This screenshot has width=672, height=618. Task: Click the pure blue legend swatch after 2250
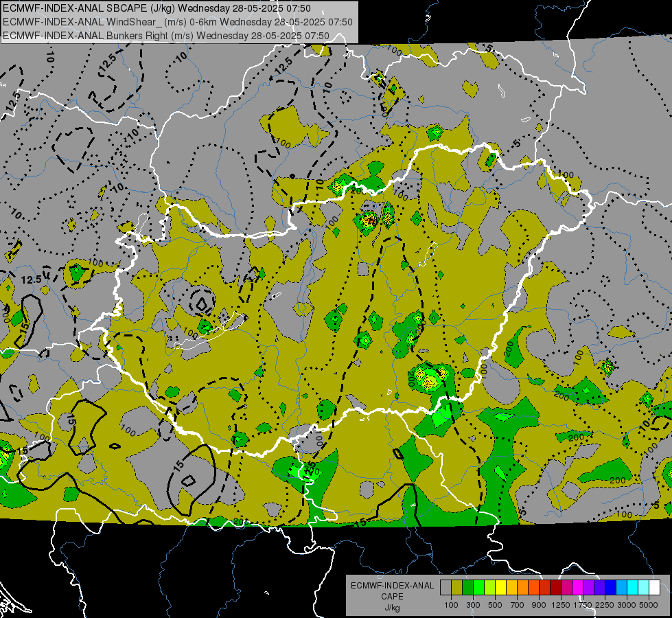point(611,587)
